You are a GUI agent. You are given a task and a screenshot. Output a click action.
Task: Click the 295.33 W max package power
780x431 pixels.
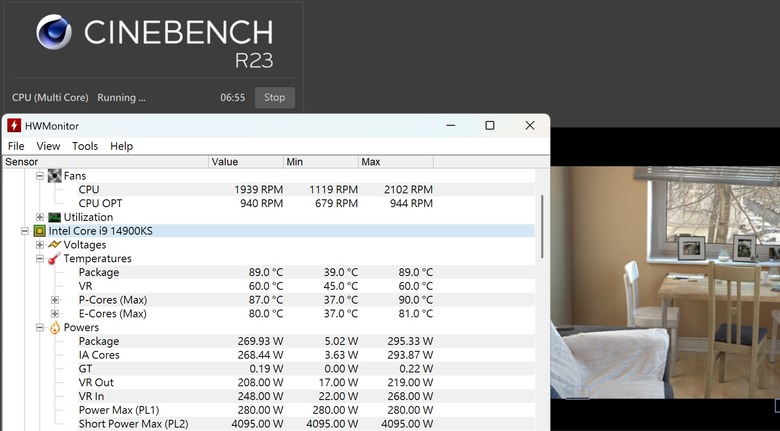[410, 341]
